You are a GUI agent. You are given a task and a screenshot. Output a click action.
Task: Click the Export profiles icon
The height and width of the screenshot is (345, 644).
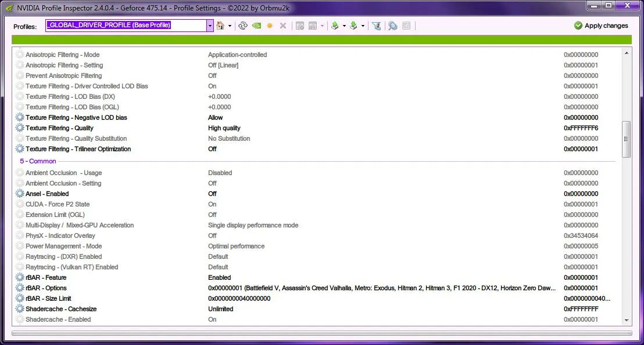pos(335,26)
